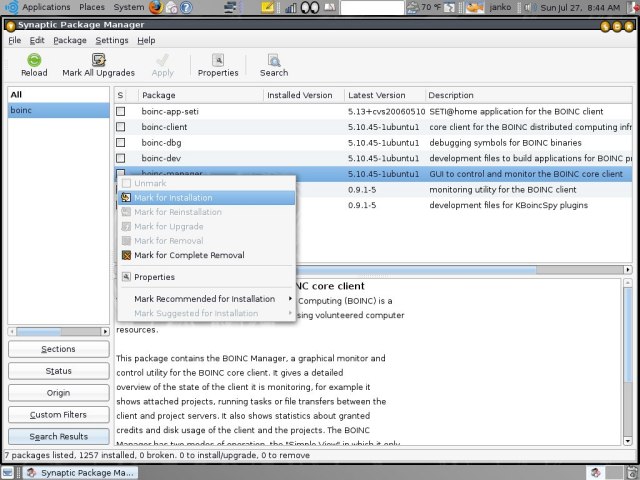Viewport: 640px width, 480px height.
Task: Toggle checkbox for boinc-dbg
Action: coord(120,142)
